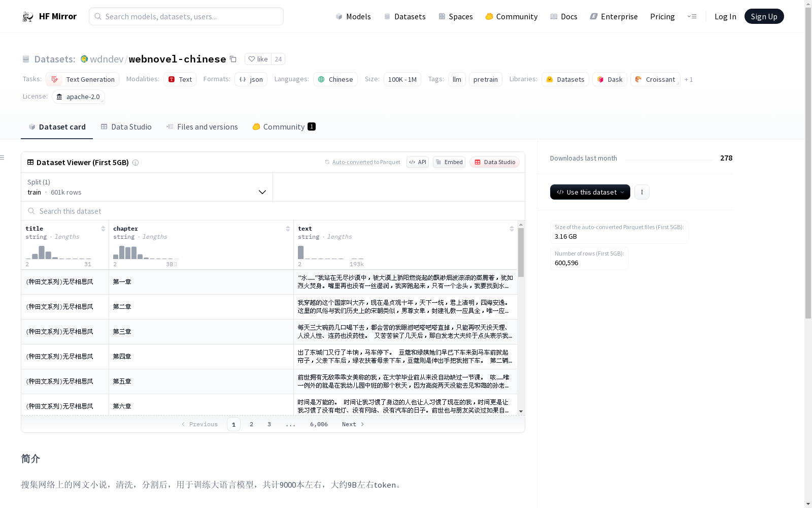812x508 pixels.
Task: Open the Enterprise navigation item
Action: pos(614,16)
